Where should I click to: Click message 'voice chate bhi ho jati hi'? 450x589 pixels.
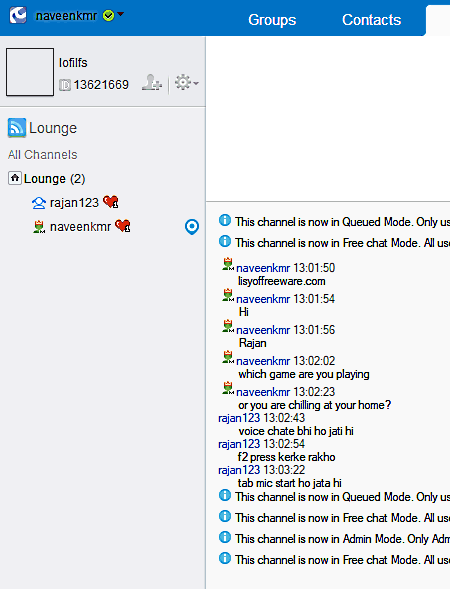(x=296, y=431)
